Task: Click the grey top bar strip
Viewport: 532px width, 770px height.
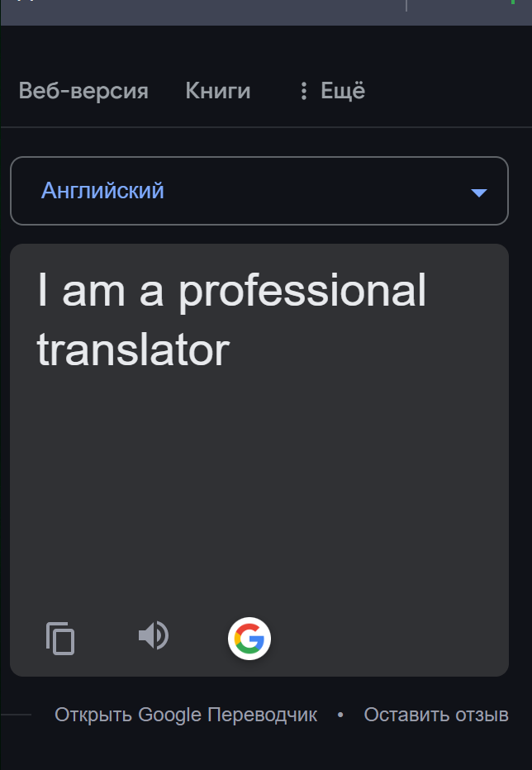Action: coord(207,12)
